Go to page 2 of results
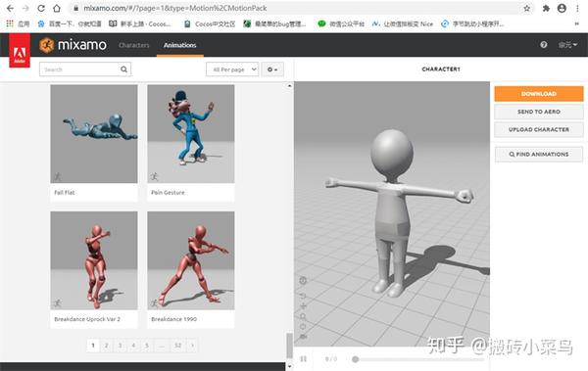This screenshot has height=371, width=588. pos(107,346)
